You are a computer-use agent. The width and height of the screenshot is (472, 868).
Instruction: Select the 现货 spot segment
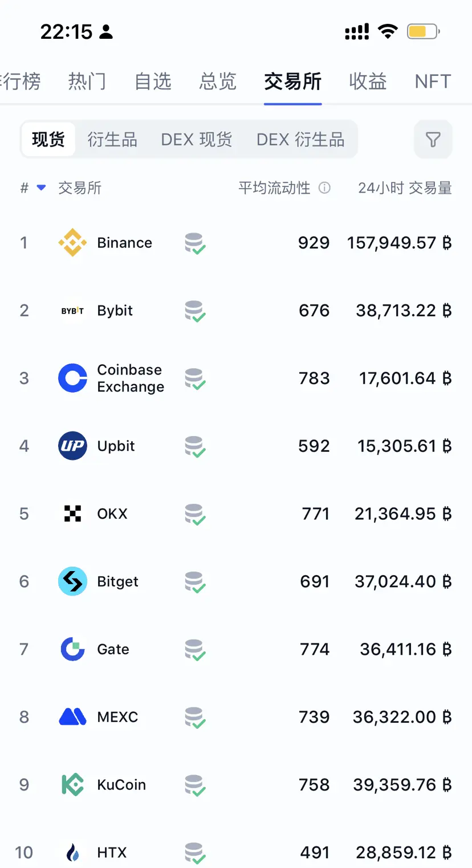(x=48, y=139)
